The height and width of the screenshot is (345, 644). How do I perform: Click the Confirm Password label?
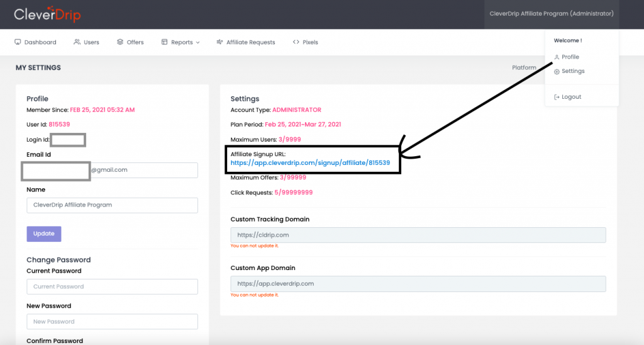click(55, 341)
